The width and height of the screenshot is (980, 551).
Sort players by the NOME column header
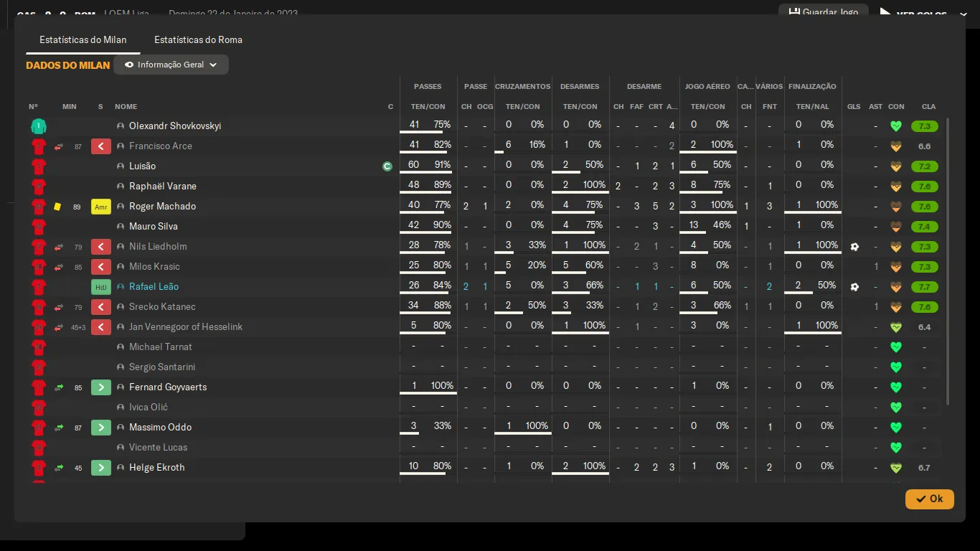[126, 106]
